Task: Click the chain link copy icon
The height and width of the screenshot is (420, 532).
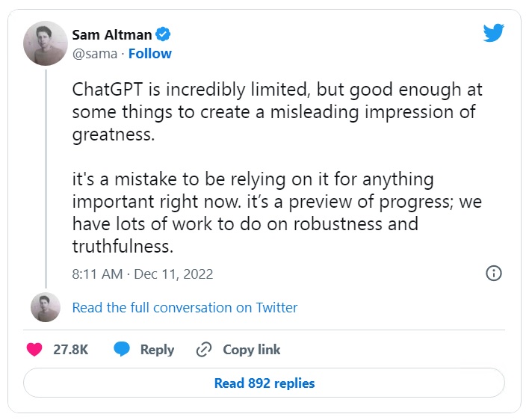Action: (204, 350)
